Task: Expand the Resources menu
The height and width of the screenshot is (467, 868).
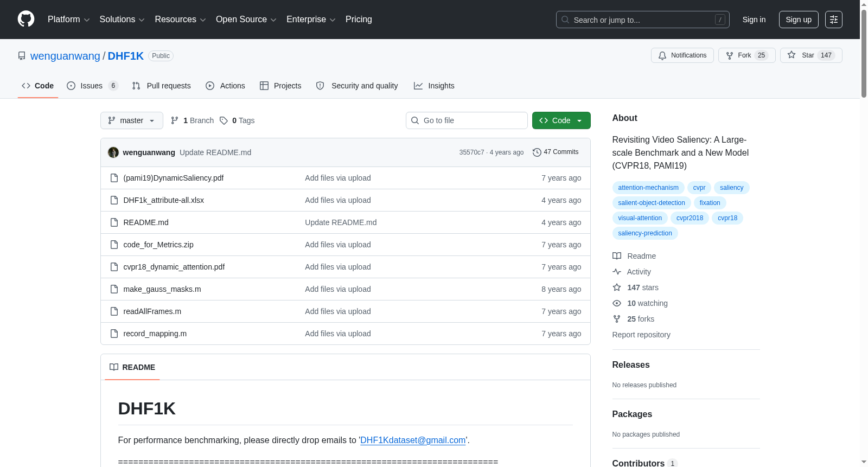Action: tap(180, 20)
